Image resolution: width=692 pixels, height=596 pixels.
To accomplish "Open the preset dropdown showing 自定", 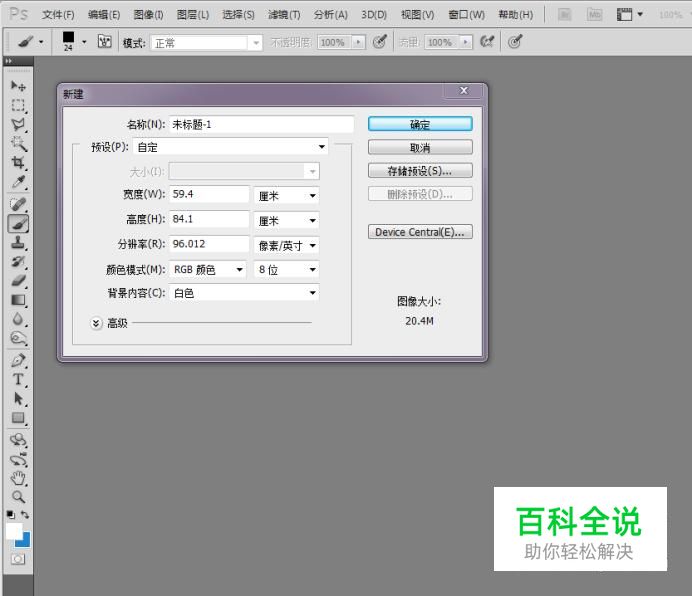I will tap(230, 147).
